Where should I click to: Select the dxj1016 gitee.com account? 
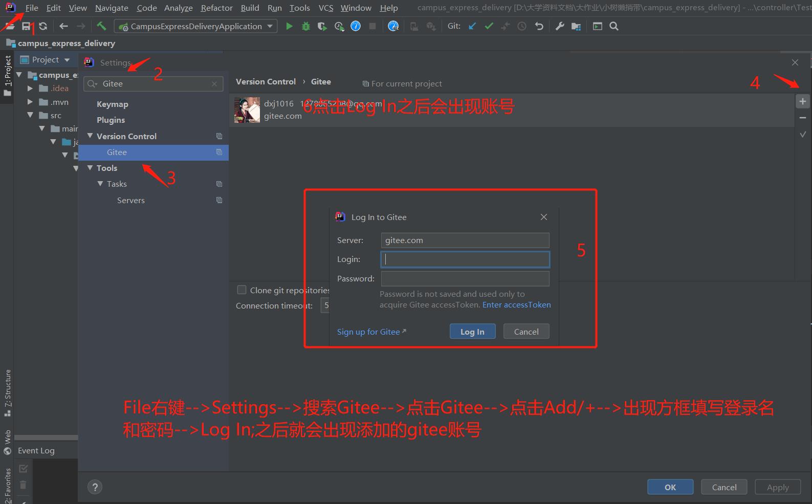pos(512,110)
